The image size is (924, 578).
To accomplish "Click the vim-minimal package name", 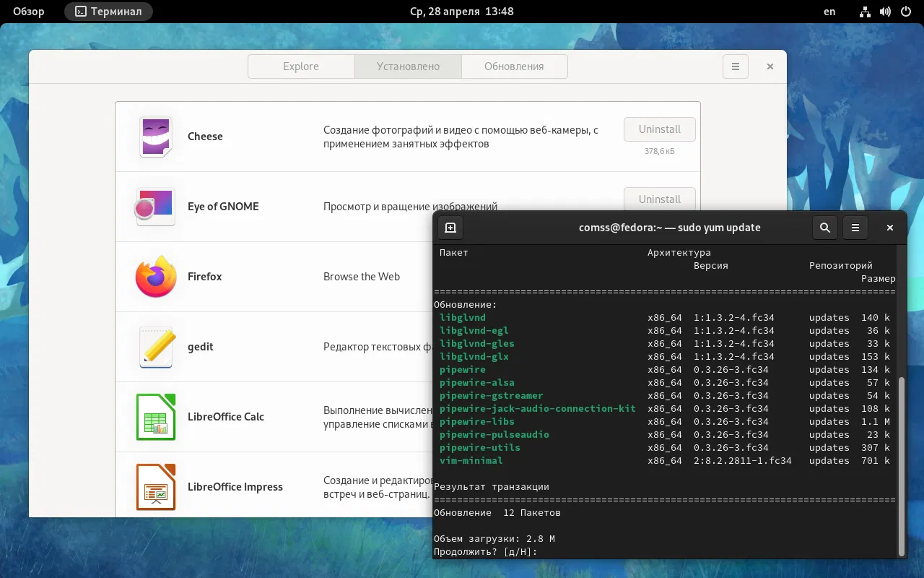I will pos(471,461).
